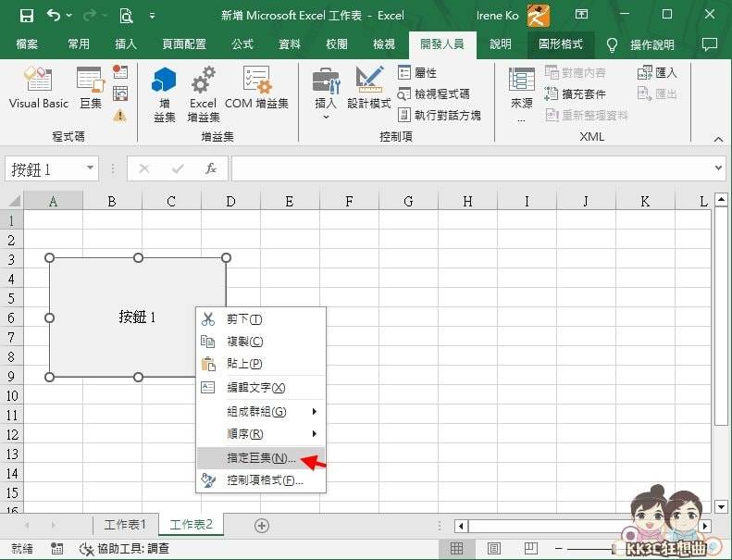Screen dimensions: 732x560
Task: Click the 巨集 (Macros) icon
Action: point(91,90)
